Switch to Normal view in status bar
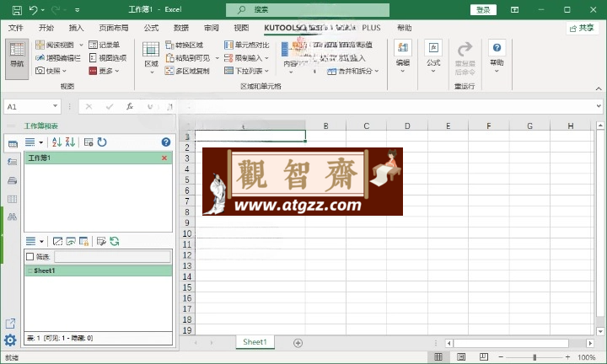Viewport: 607px width, 364px height. pos(438,356)
